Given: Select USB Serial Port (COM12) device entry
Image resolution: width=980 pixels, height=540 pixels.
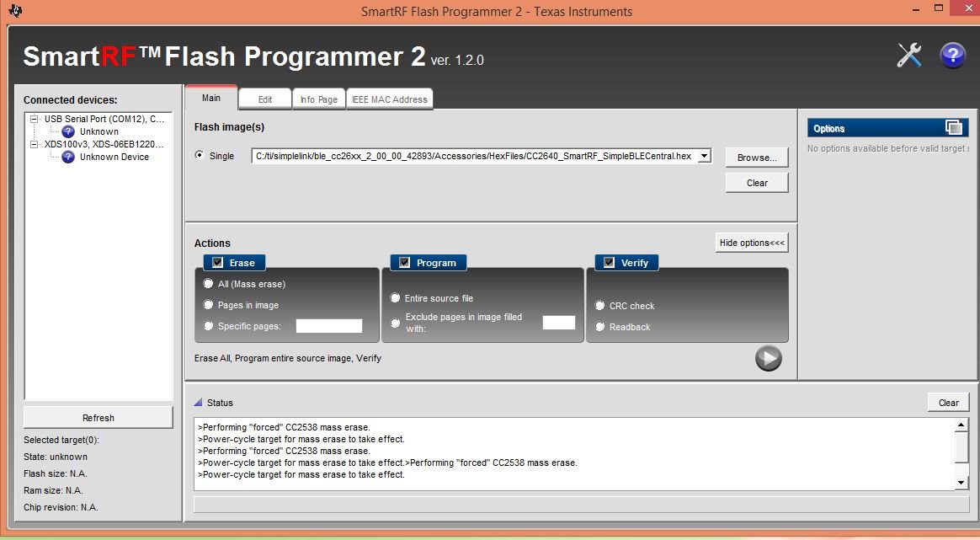Looking at the screenshot, I should click(104, 119).
